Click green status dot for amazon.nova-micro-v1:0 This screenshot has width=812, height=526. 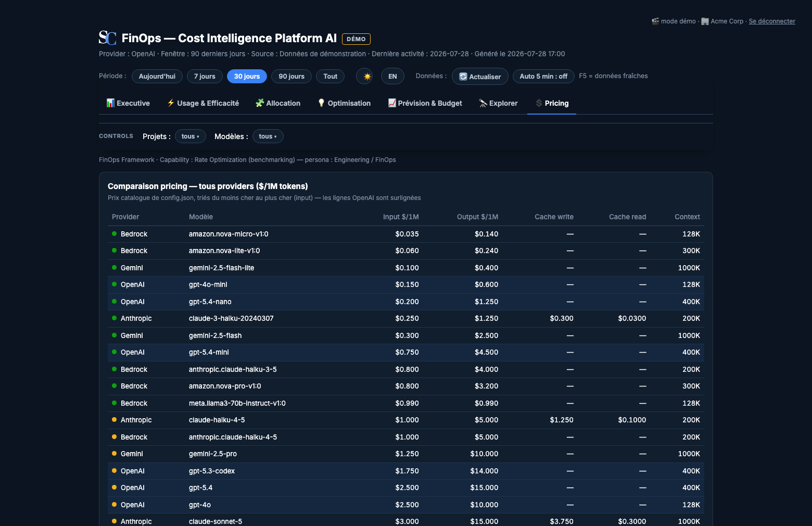coord(114,234)
